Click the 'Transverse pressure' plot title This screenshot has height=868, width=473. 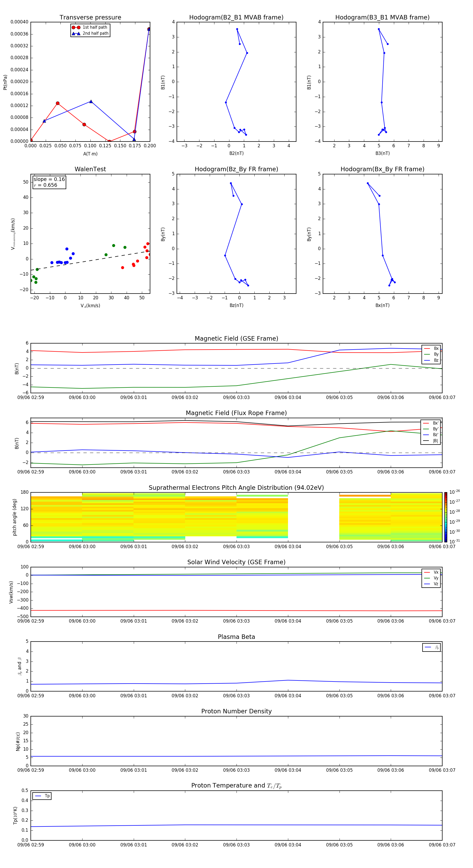[x=90, y=18]
